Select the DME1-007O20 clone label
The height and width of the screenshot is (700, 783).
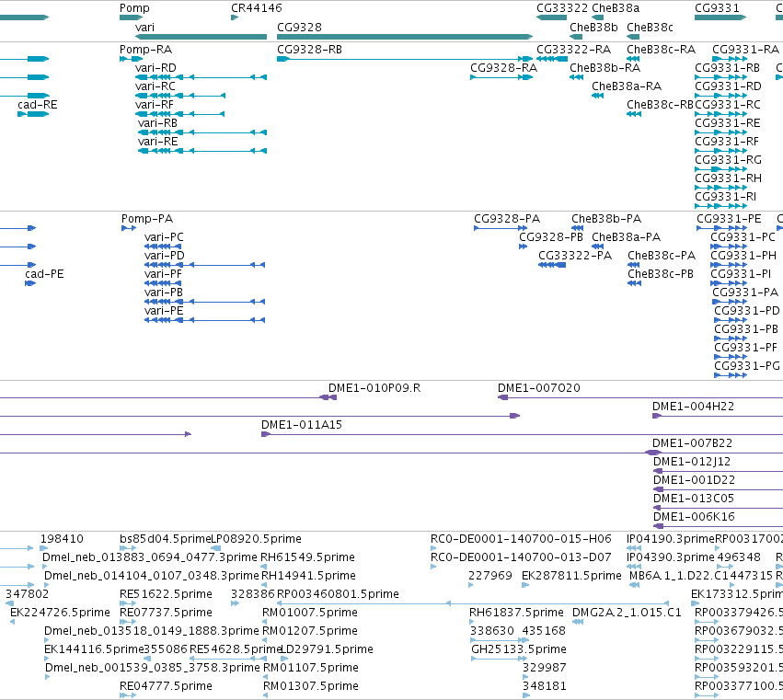point(539,388)
